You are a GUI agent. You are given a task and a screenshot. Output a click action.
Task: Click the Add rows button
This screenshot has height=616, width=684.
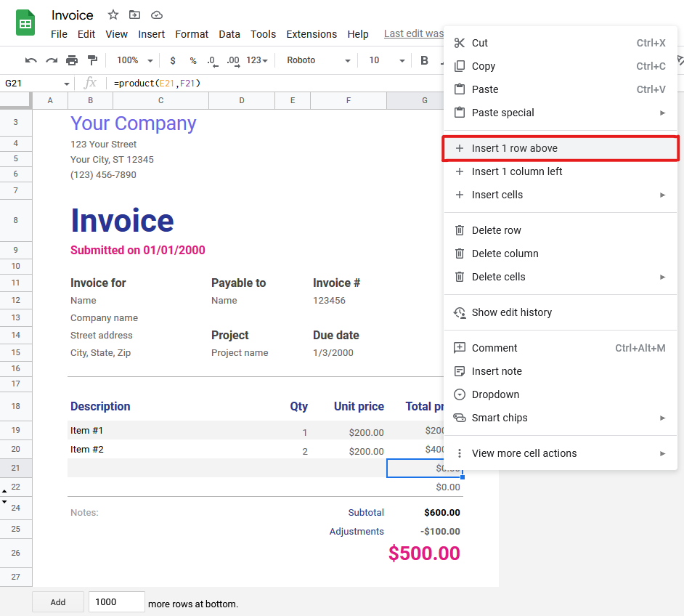(58, 602)
